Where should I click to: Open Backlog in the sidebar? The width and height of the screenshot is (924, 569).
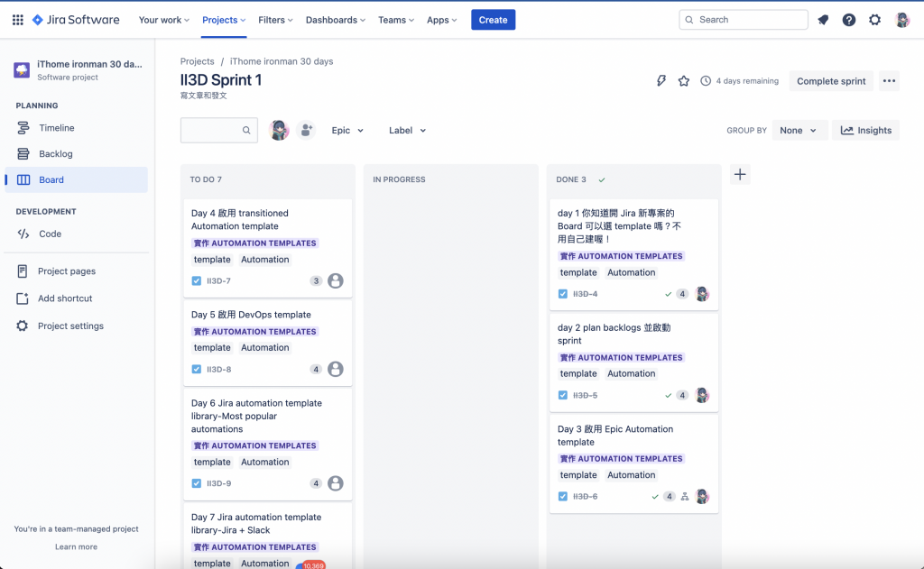click(77, 153)
